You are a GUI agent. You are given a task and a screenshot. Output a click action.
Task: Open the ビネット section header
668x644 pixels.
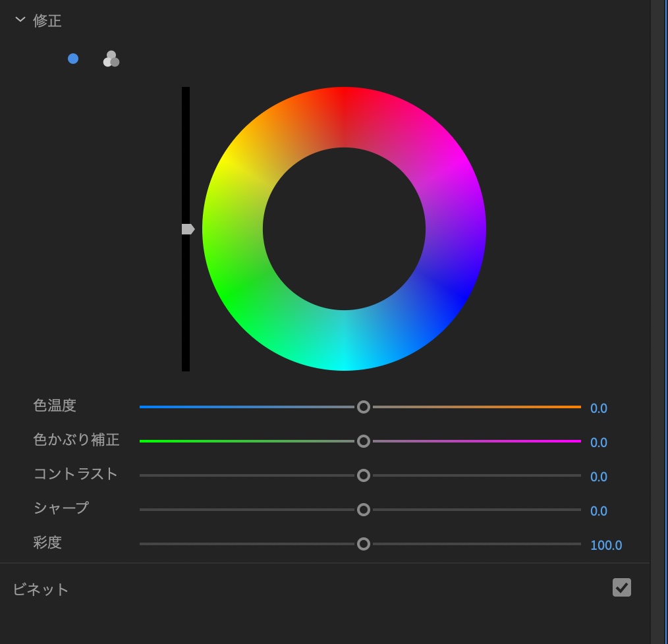(41, 589)
